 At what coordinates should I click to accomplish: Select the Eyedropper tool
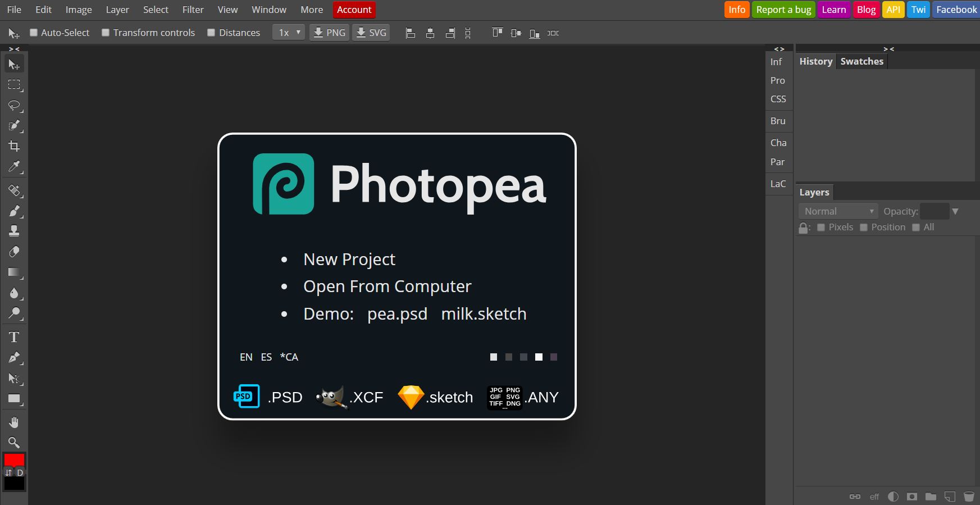tap(14, 166)
